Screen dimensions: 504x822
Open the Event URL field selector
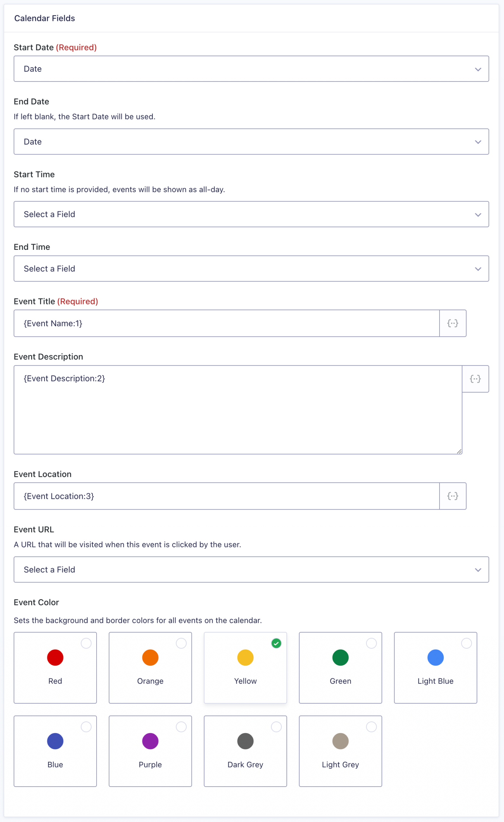pos(251,570)
